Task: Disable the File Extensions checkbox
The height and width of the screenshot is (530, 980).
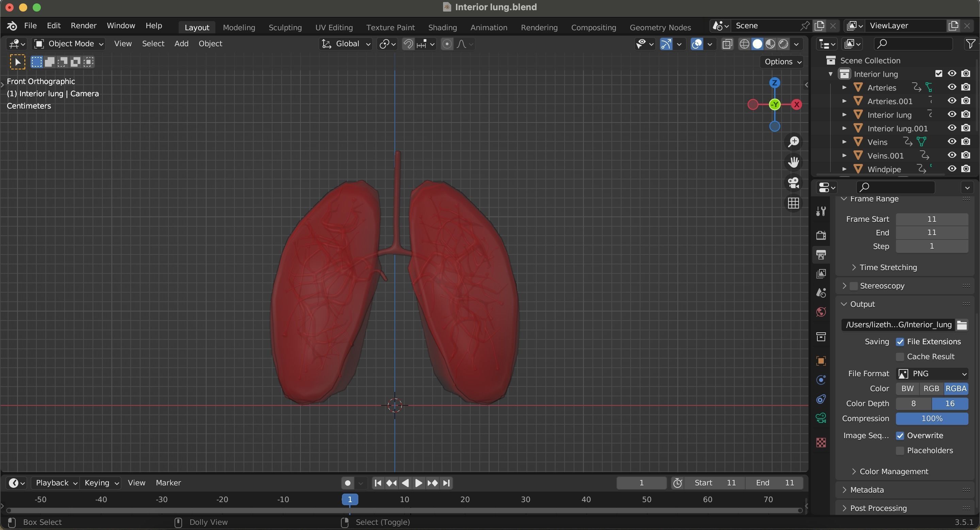Action: click(x=900, y=342)
